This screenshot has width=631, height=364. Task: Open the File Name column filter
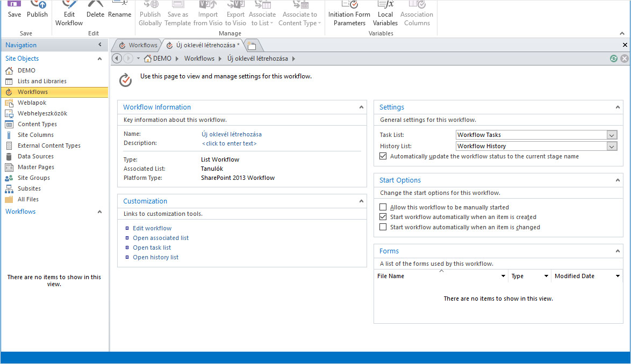(x=503, y=276)
